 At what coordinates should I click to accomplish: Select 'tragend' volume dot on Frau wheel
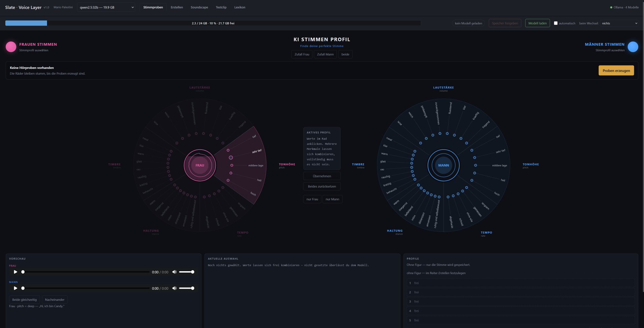[223, 143]
